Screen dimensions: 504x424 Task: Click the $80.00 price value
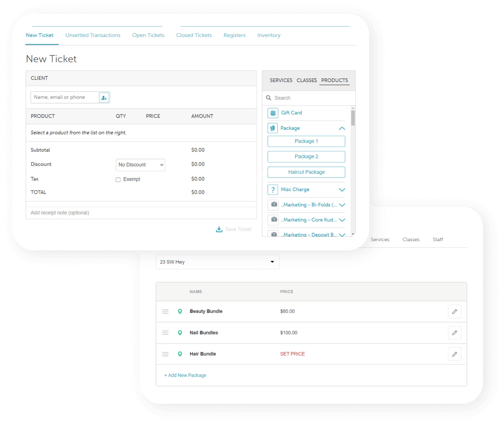coord(287,311)
